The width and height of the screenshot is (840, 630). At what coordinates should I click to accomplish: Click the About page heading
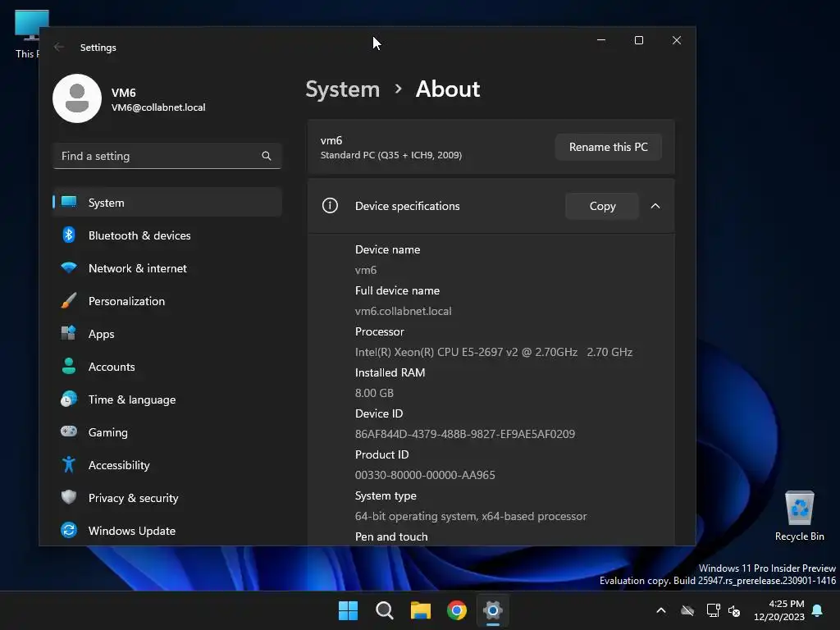(448, 89)
